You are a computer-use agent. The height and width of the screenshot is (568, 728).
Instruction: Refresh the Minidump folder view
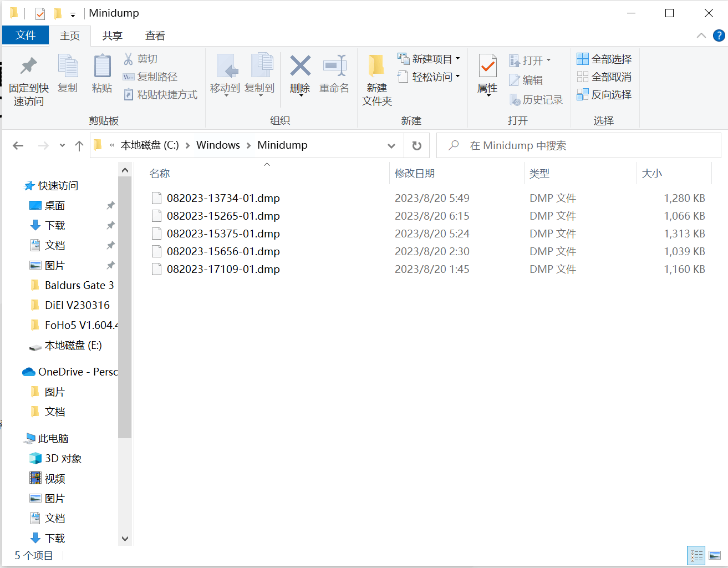pos(416,145)
